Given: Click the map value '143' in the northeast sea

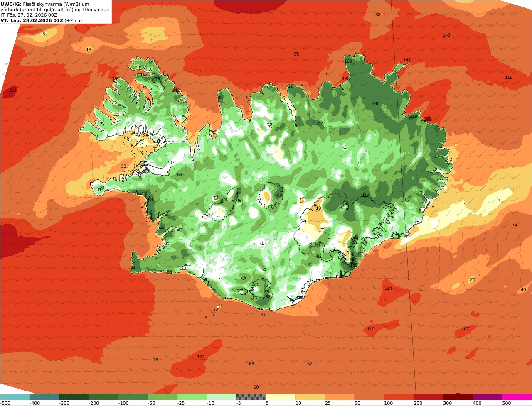Looking at the screenshot, I should click(x=446, y=35).
